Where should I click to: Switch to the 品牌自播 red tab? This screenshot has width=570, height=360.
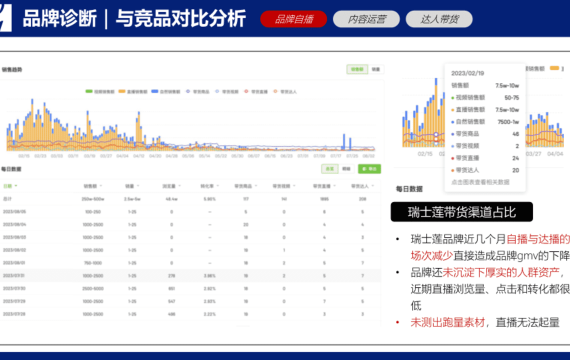point(293,19)
